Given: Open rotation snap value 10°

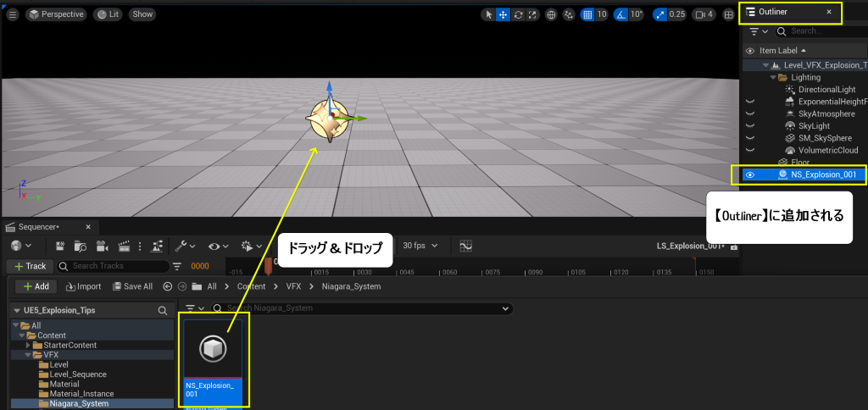Looking at the screenshot, I should pos(636,15).
